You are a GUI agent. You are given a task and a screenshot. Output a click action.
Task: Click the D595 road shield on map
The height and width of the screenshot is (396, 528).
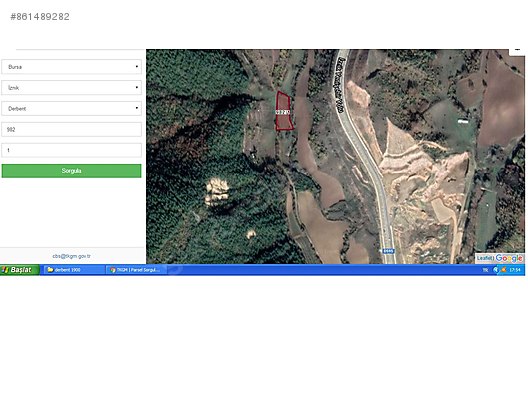[388, 251]
